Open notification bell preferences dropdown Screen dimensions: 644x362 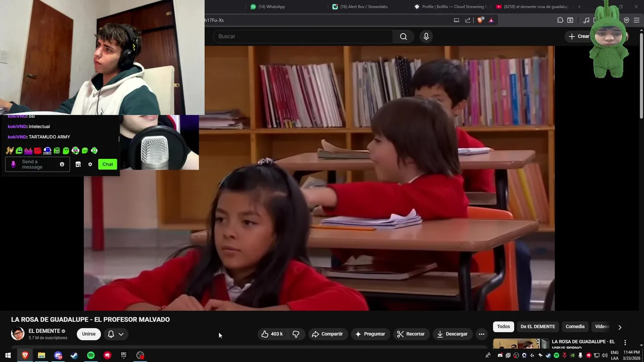pyautogui.click(x=115, y=334)
